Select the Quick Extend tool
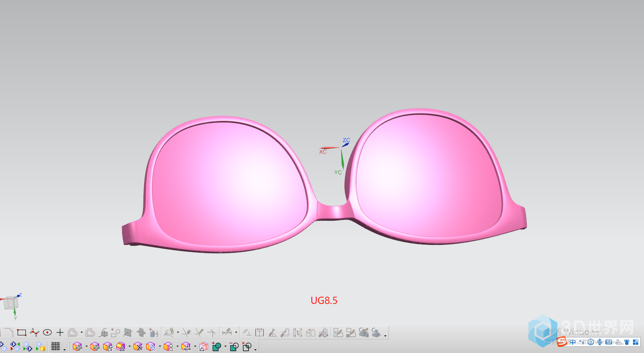This screenshot has height=353, width=644. pos(199,333)
